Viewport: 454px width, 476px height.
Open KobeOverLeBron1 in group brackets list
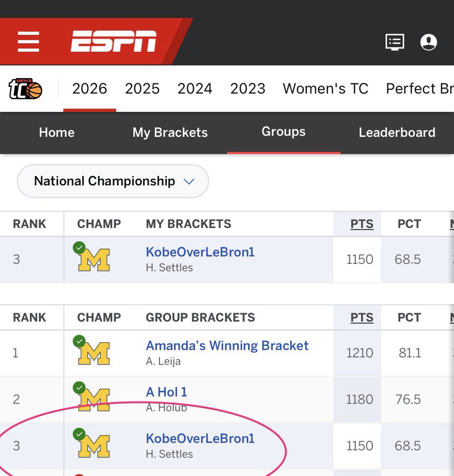pyautogui.click(x=200, y=438)
